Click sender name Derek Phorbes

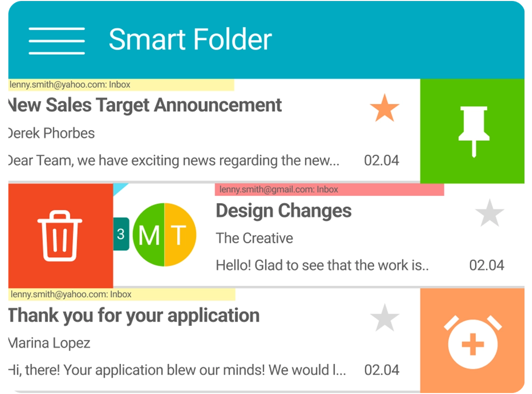pyautogui.click(x=51, y=133)
